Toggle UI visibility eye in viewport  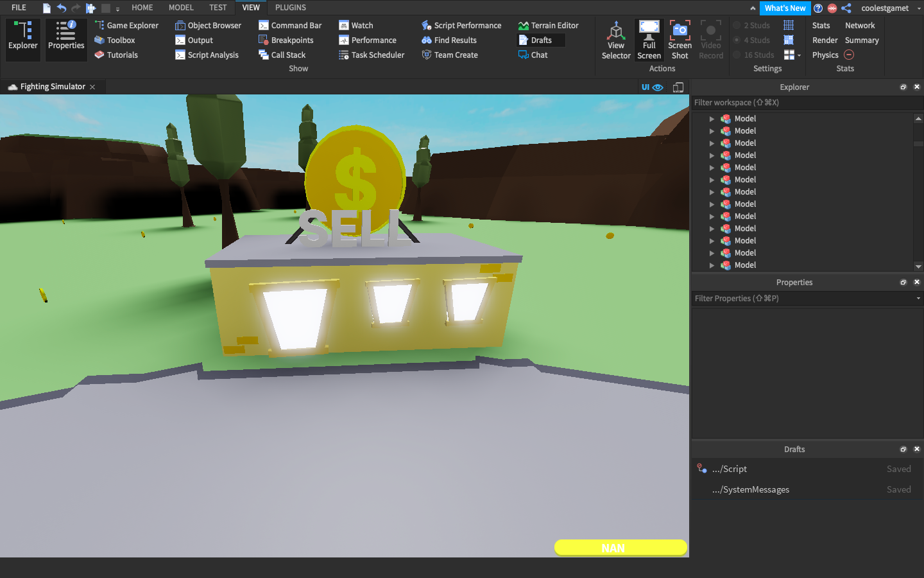[653, 87]
